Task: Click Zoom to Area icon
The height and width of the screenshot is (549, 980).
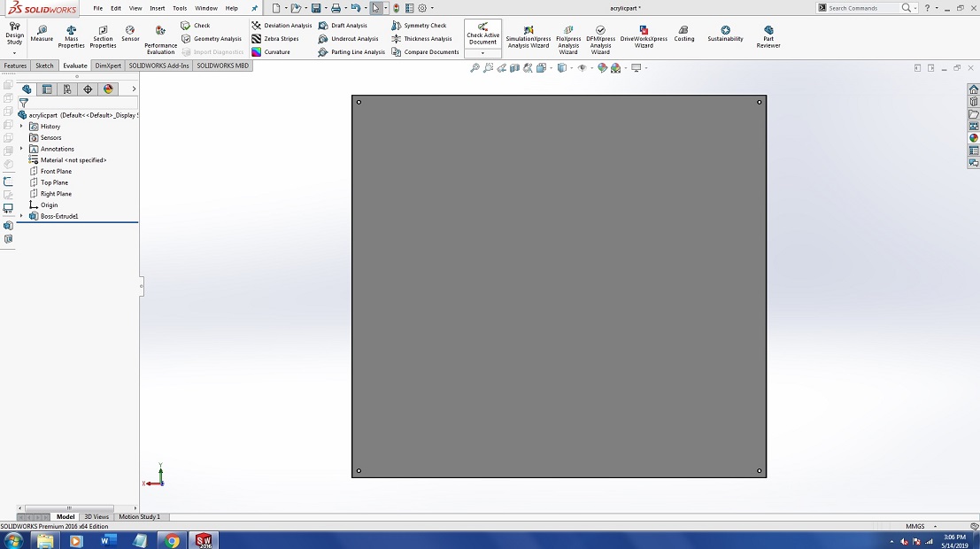Action: pyautogui.click(x=488, y=68)
